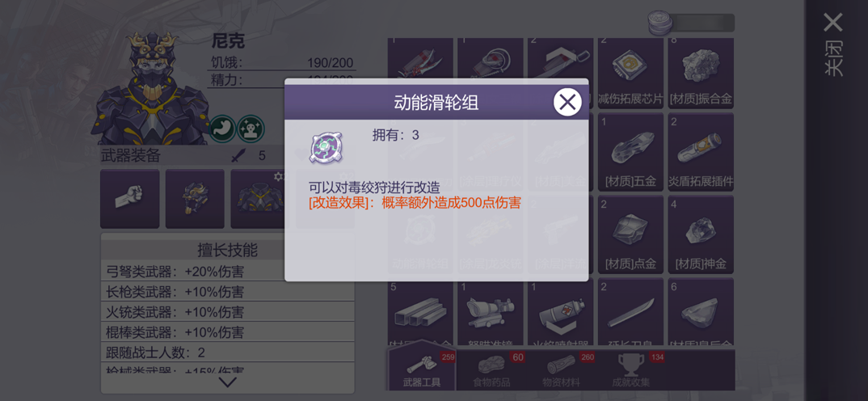Expand the skills list with down chevron
868x401 pixels.
[228, 382]
